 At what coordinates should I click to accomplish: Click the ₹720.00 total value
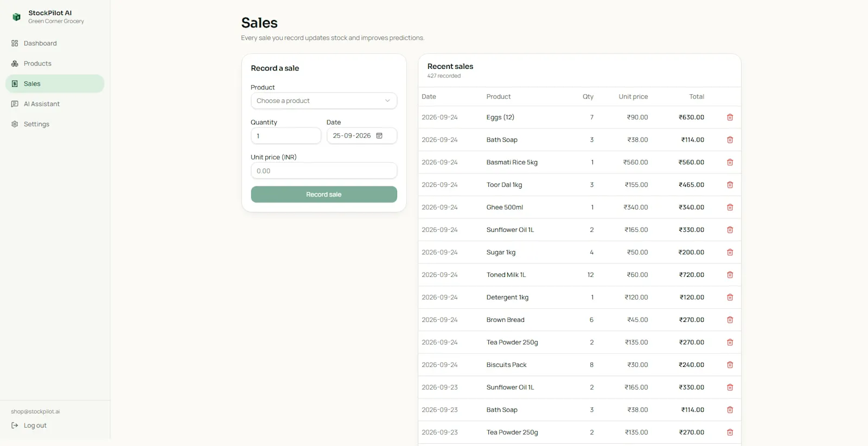[692, 275]
